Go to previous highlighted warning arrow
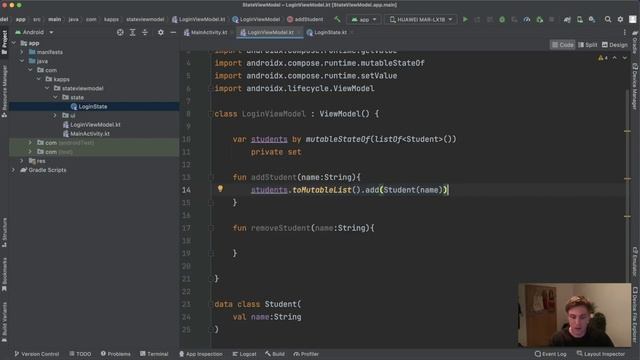 click(x=615, y=58)
